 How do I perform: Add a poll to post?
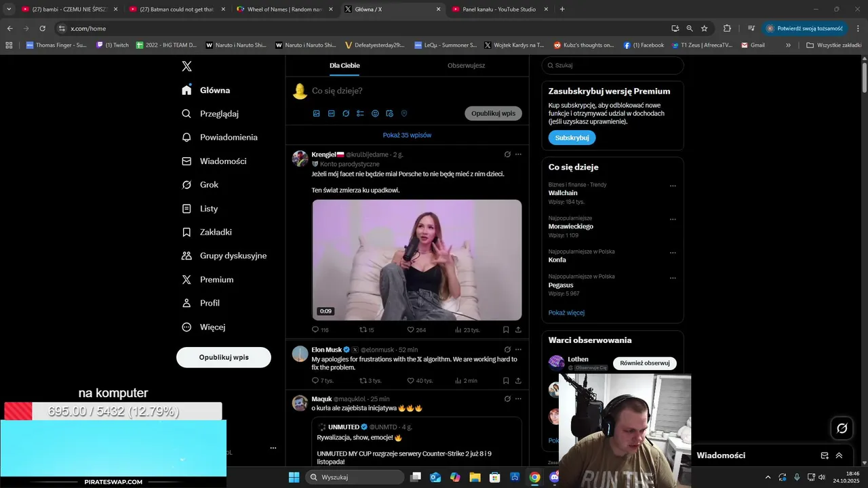pos(360,114)
